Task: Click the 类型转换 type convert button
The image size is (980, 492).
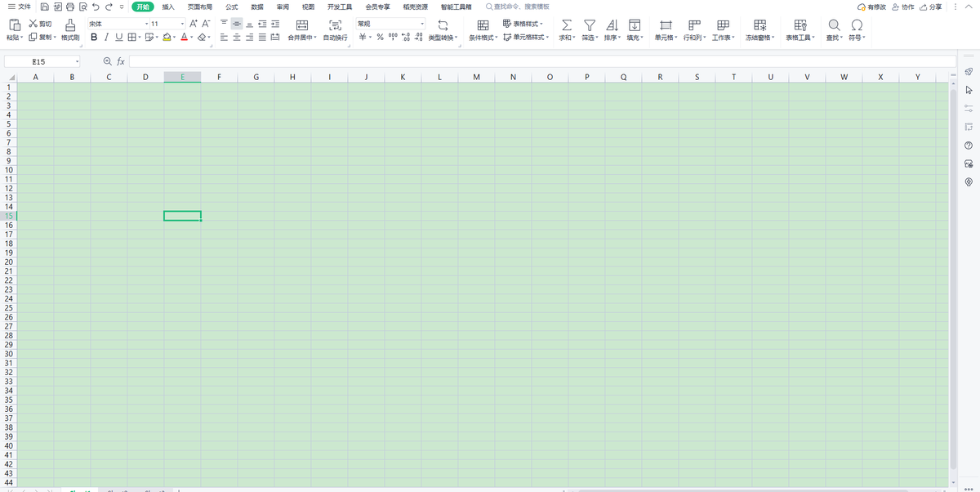Action: click(443, 30)
